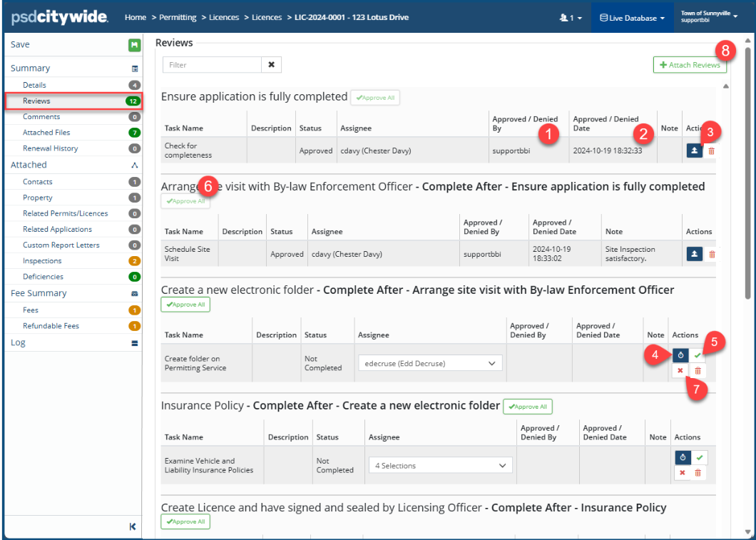Collapse the left sidebar panel

133,526
